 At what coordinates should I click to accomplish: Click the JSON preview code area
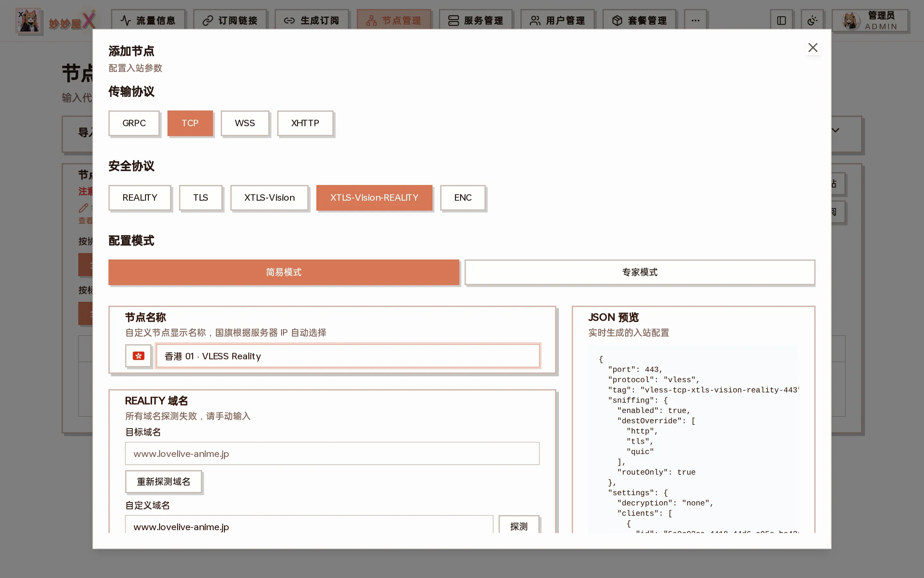693,438
